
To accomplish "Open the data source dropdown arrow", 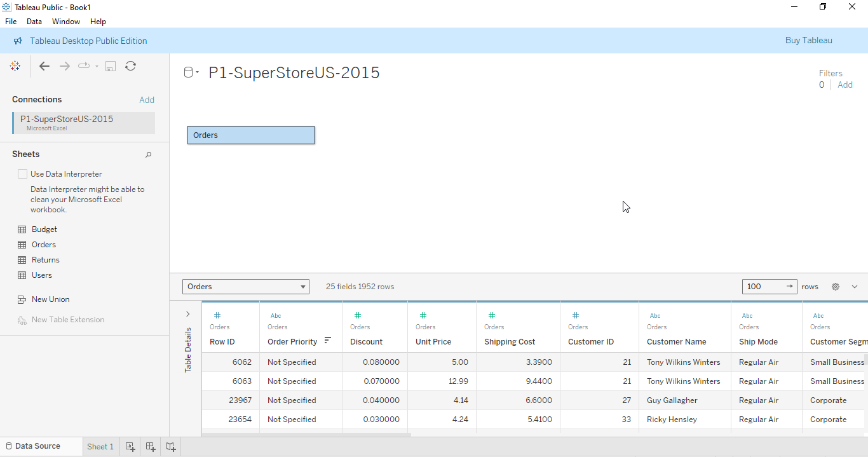I will pos(198,72).
